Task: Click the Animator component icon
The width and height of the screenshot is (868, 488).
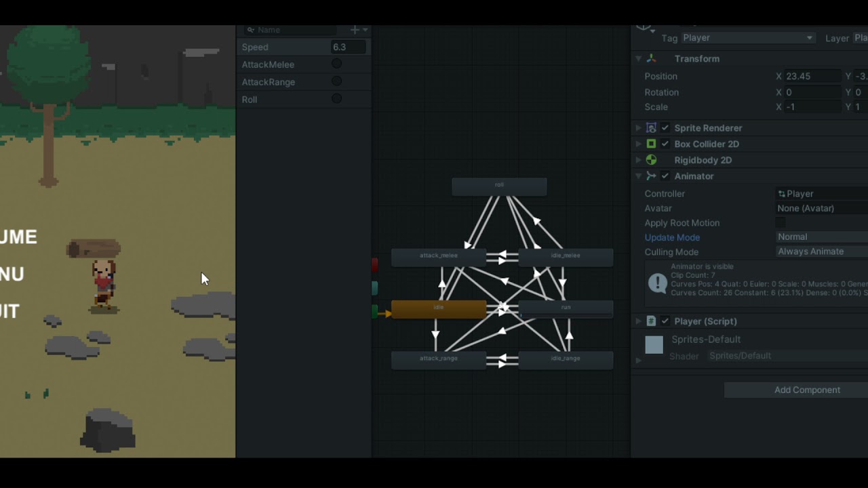Action: tap(651, 176)
